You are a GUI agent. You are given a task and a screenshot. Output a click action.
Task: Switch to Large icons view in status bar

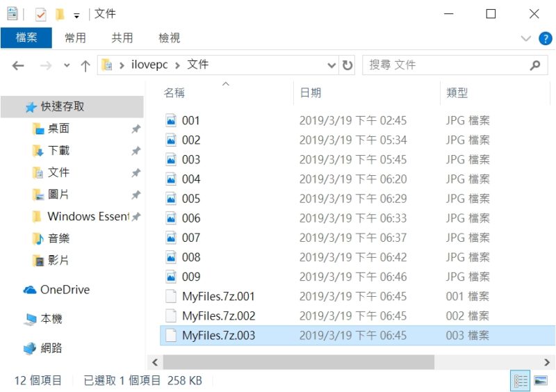[x=541, y=381]
